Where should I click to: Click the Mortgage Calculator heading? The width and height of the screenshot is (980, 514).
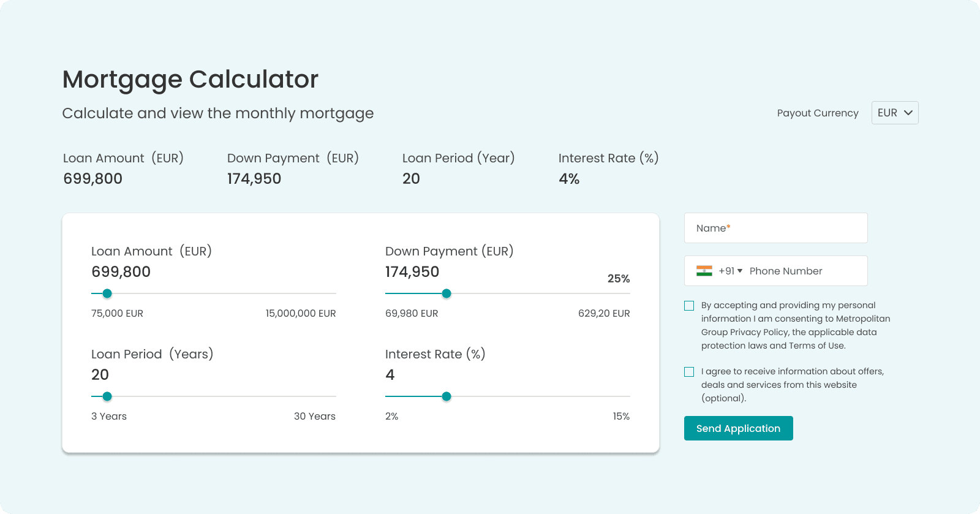coord(190,80)
